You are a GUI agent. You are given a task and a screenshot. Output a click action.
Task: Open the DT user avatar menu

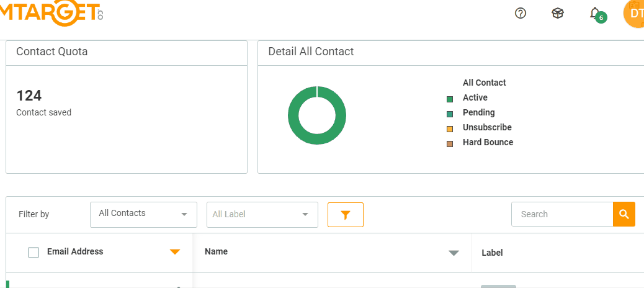point(634,14)
